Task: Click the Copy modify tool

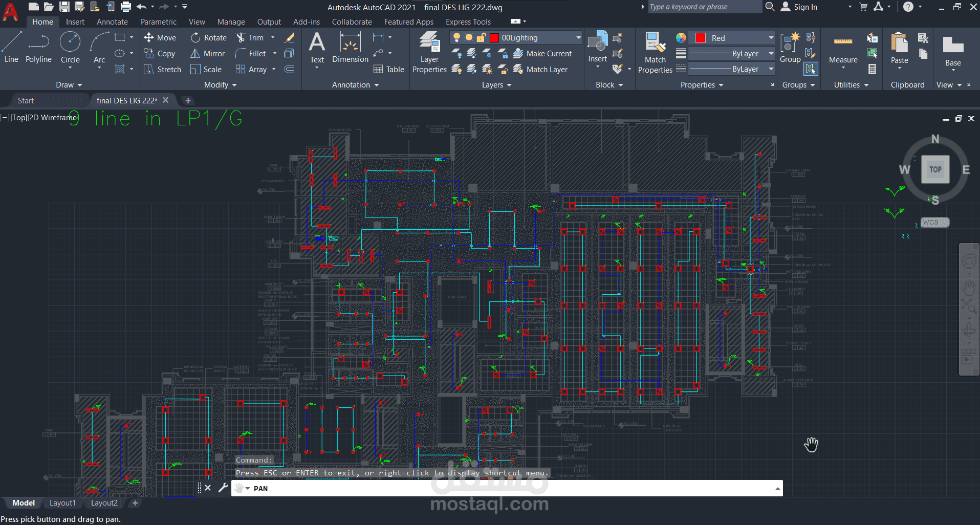Action: (160, 53)
